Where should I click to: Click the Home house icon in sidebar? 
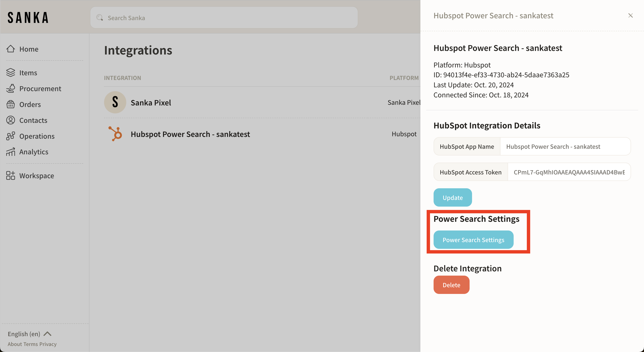(x=11, y=49)
